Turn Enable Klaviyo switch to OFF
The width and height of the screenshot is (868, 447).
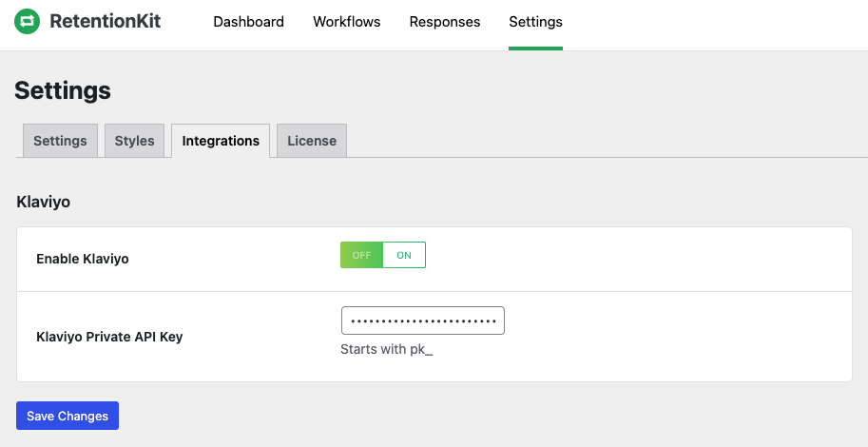click(x=361, y=255)
